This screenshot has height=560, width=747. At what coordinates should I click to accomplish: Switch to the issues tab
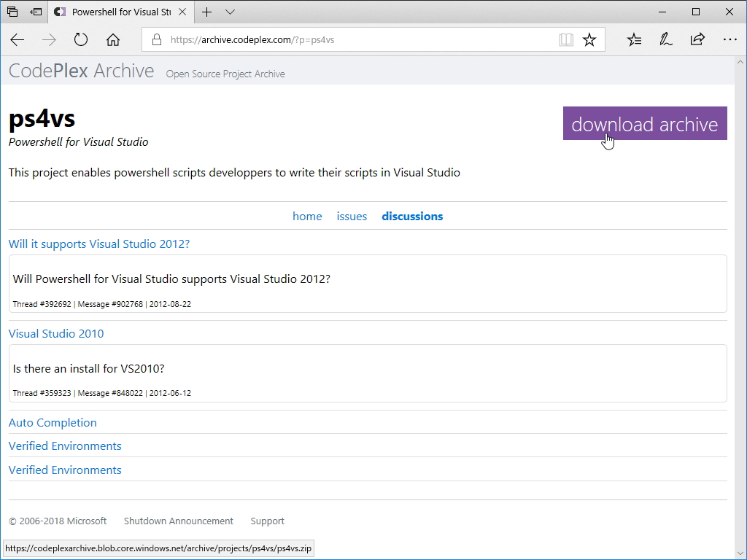pyautogui.click(x=352, y=217)
